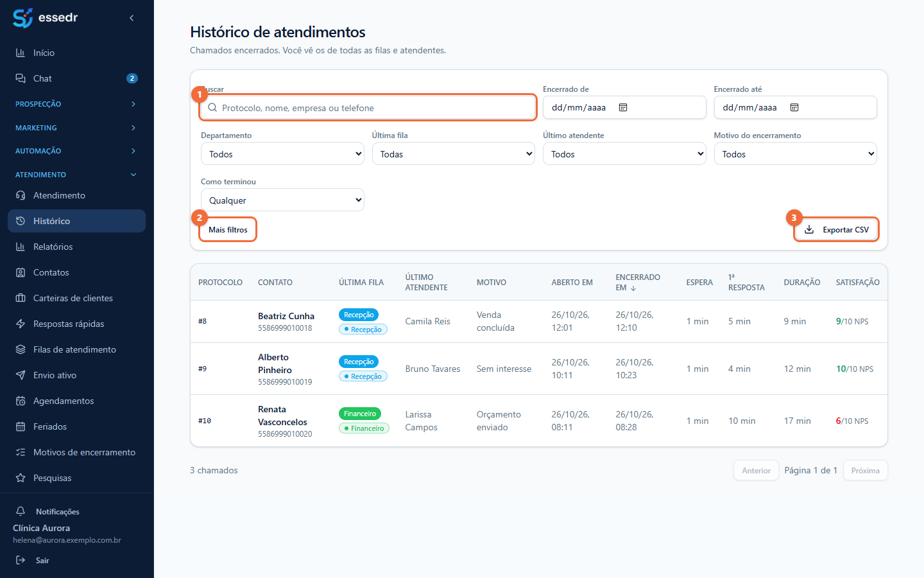Open the Como terminou dropdown

pyautogui.click(x=282, y=200)
